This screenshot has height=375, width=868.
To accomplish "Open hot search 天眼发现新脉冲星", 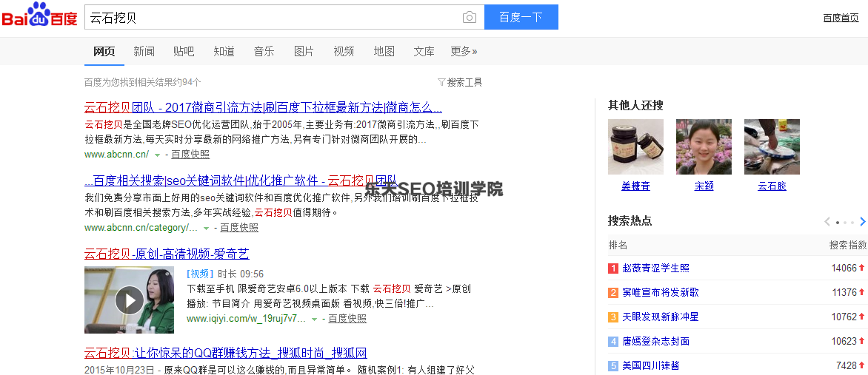I will 661,317.
